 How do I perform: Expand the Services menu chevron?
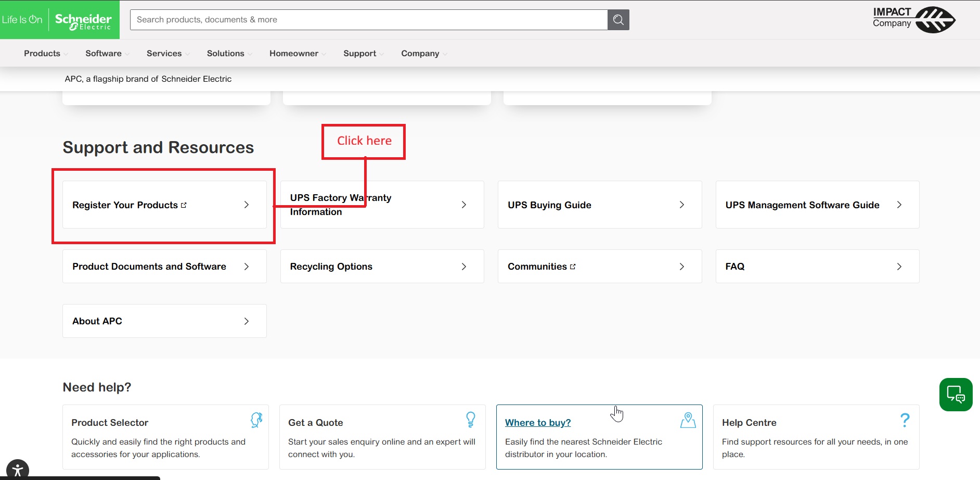[187, 54]
